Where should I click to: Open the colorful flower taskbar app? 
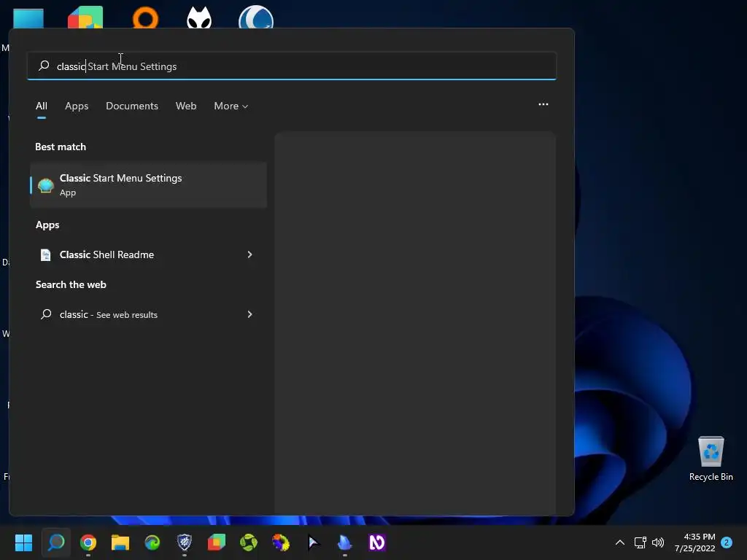(x=281, y=542)
